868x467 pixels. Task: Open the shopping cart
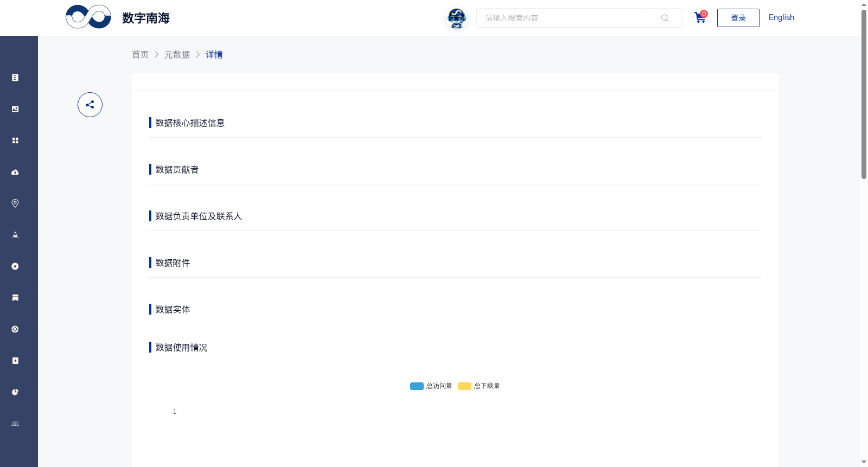click(700, 18)
